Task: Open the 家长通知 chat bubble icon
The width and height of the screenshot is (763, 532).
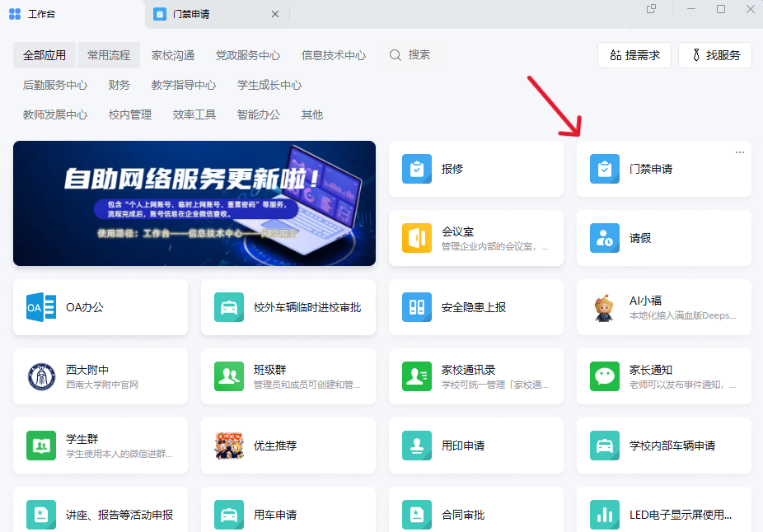Action: (605, 376)
